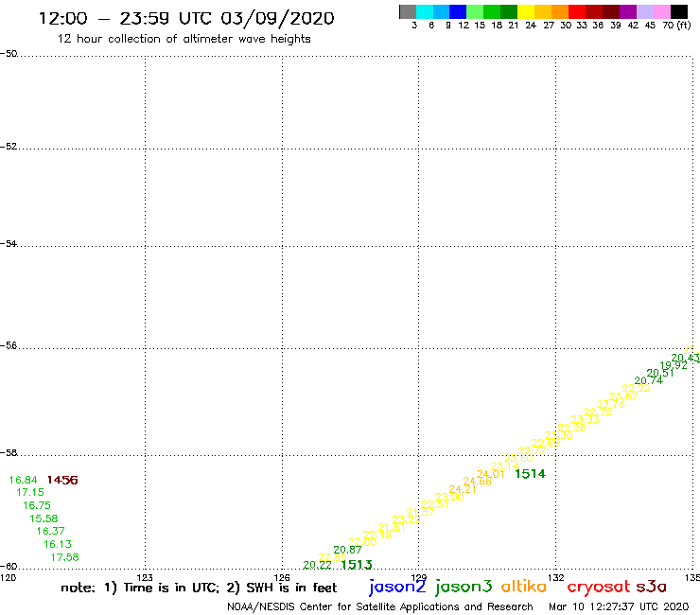Click the 17.15 wave height value
The height and width of the screenshot is (615, 700).
(30, 493)
